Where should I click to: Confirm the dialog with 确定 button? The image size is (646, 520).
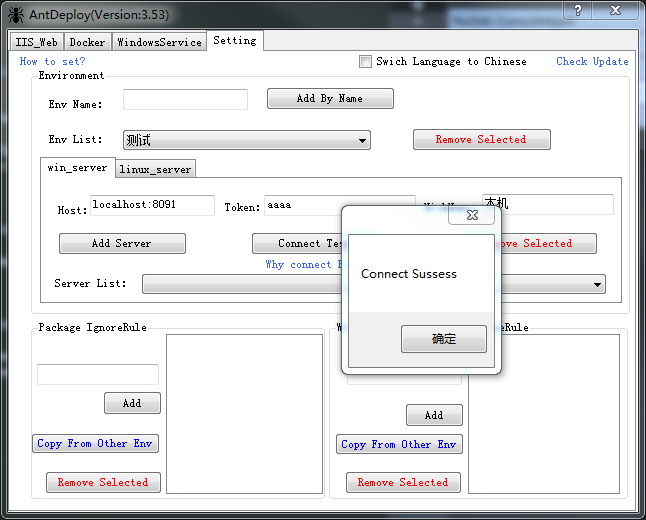[x=444, y=339]
